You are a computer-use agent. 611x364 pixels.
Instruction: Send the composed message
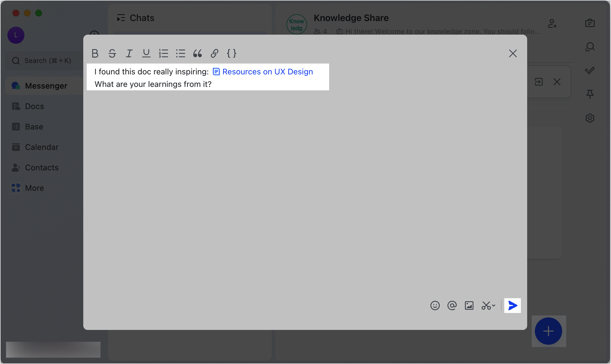(x=512, y=306)
